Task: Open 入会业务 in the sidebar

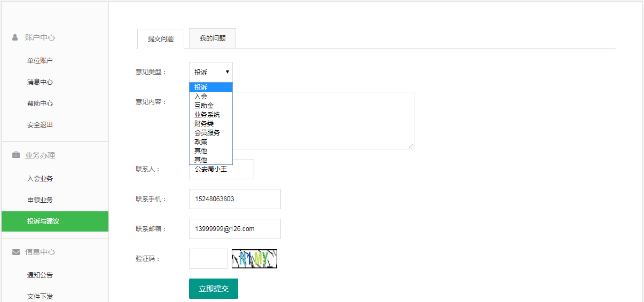Action: point(40,179)
